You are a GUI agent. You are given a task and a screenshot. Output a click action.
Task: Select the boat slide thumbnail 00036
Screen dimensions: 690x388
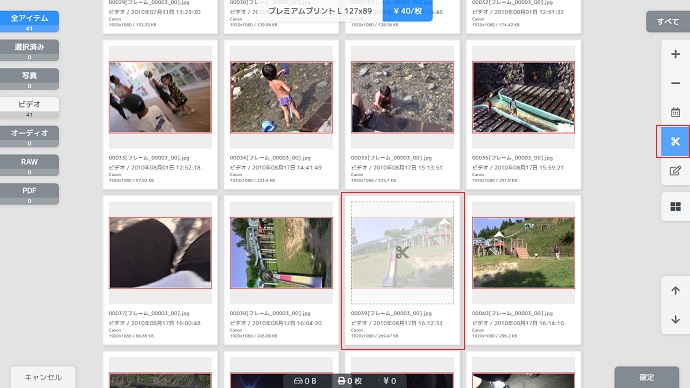click(x=523, y=97)
